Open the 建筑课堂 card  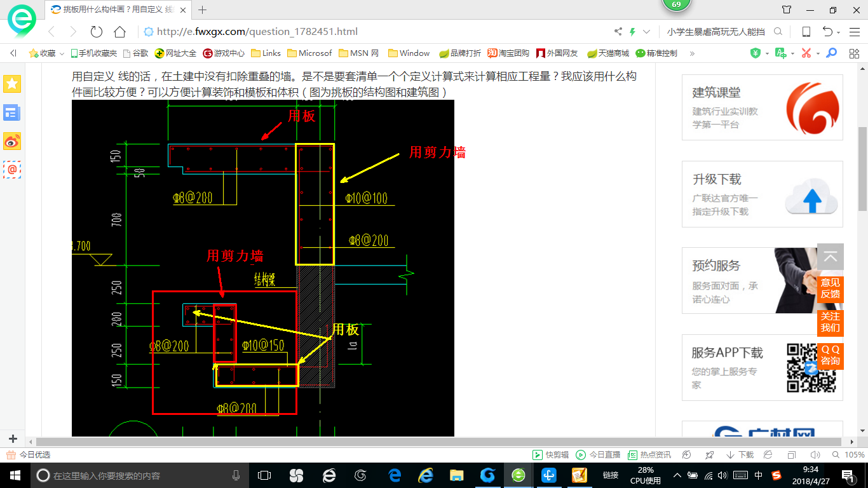point(763,107)
